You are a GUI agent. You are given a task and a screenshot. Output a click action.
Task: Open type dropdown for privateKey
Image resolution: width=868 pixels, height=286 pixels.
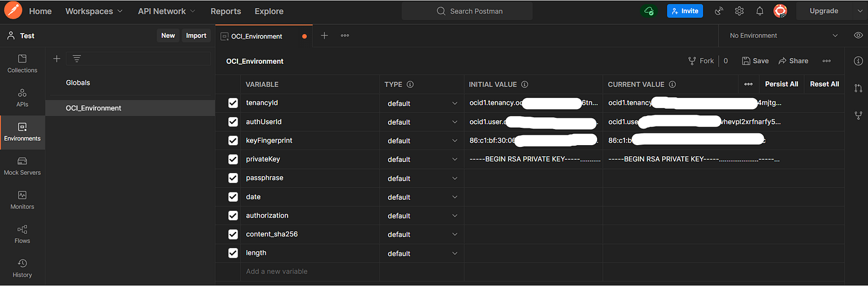tap(422, 159)
